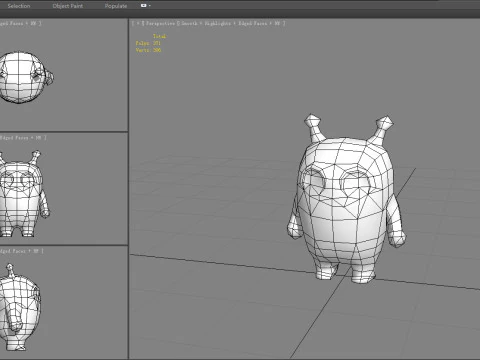Switch to the Object Paint ribbon tab
Image resolution: width=480 pixels, height=360 pixels.
(68, 6)
